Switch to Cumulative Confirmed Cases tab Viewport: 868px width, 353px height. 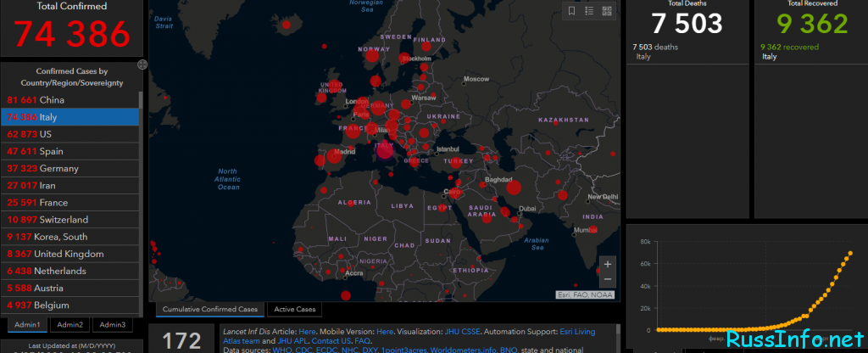click(x=210, y=309)
